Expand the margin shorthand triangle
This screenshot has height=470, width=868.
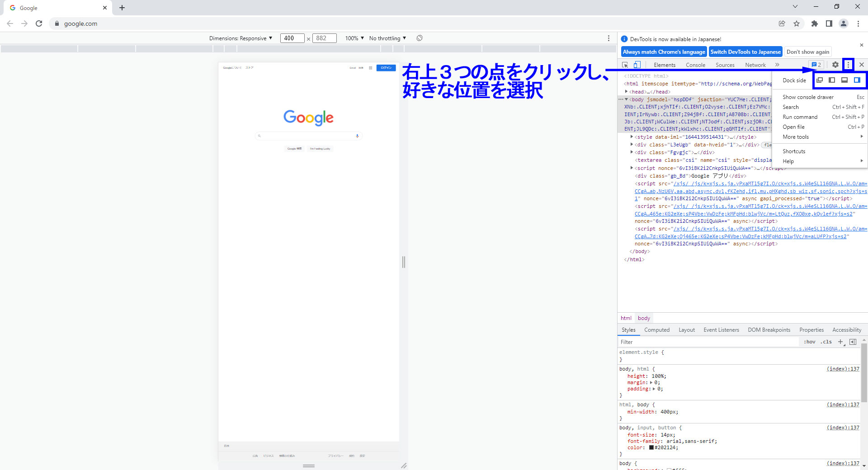pyautogui.click(x=651, y=383)
